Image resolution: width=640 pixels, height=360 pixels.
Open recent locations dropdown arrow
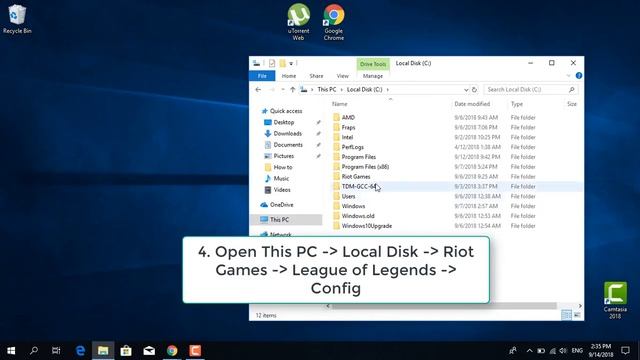(282, 89)
